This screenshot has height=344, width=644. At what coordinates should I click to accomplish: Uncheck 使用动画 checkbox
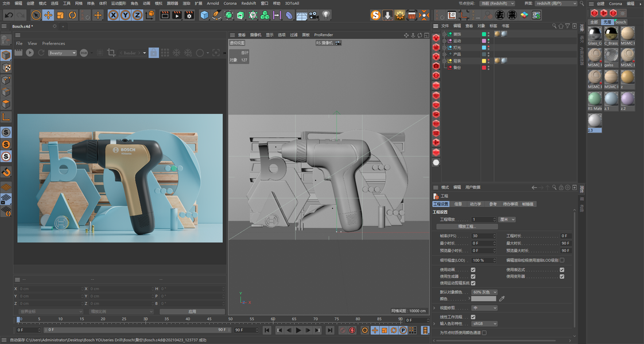pos(473,270)
